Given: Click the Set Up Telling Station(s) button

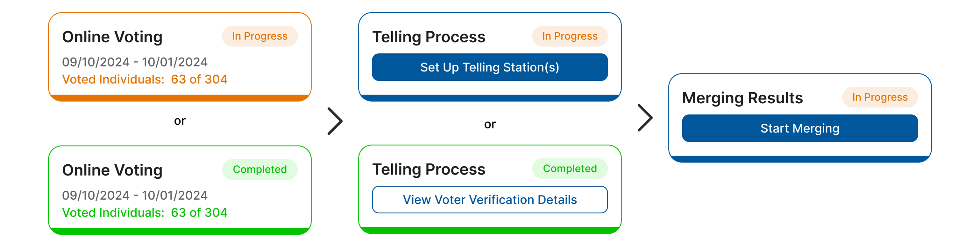Looking at the screenshot, I should (x=489, y=67).
